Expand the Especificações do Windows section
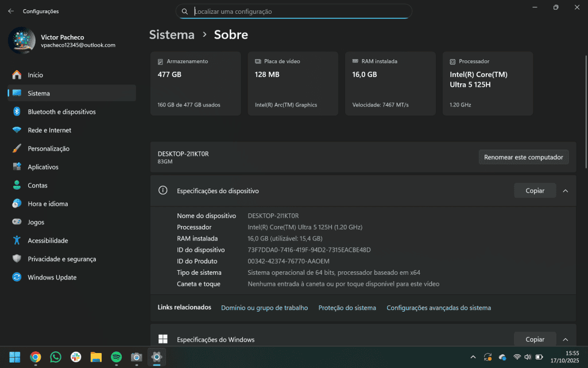588x368 pixels. click(x=565, y=339)
